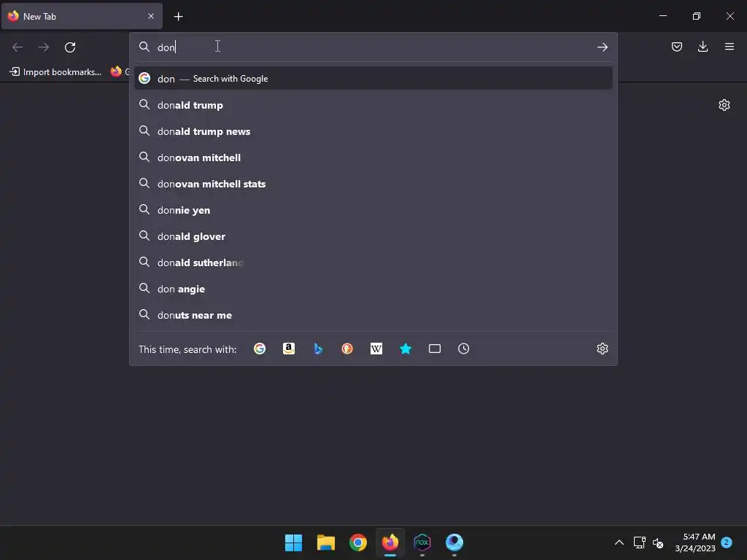Open the Downloads panel

click(703, 47)
